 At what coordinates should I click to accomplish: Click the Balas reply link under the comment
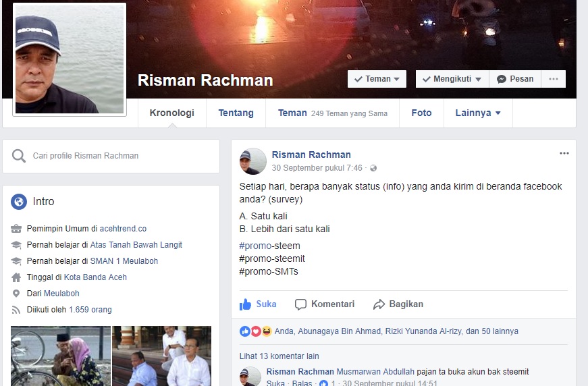tap(302, 383)
